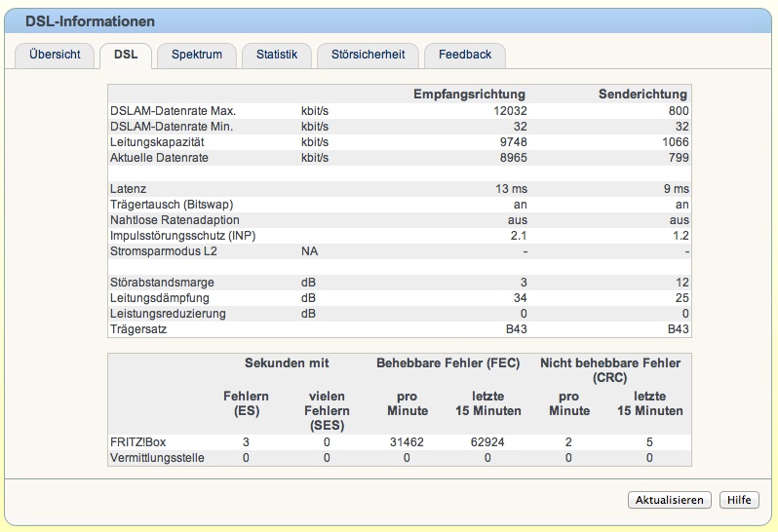Select the Leitungskapazität value 9748

coord(513,142)
